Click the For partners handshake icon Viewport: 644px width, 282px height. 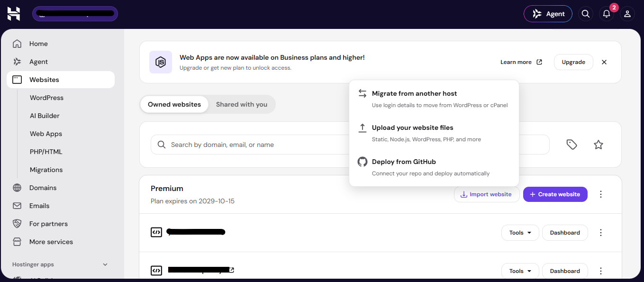coord(17,224)
